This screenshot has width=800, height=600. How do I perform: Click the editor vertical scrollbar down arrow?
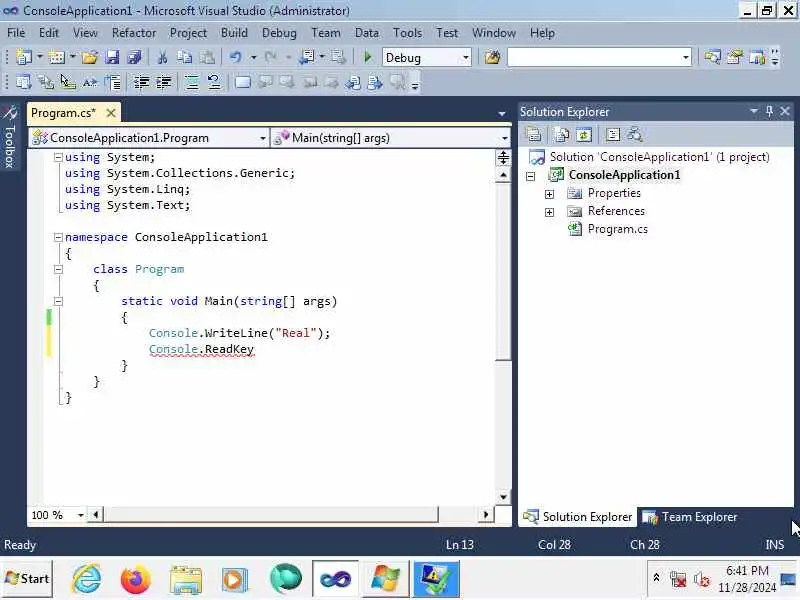point(503,496)
